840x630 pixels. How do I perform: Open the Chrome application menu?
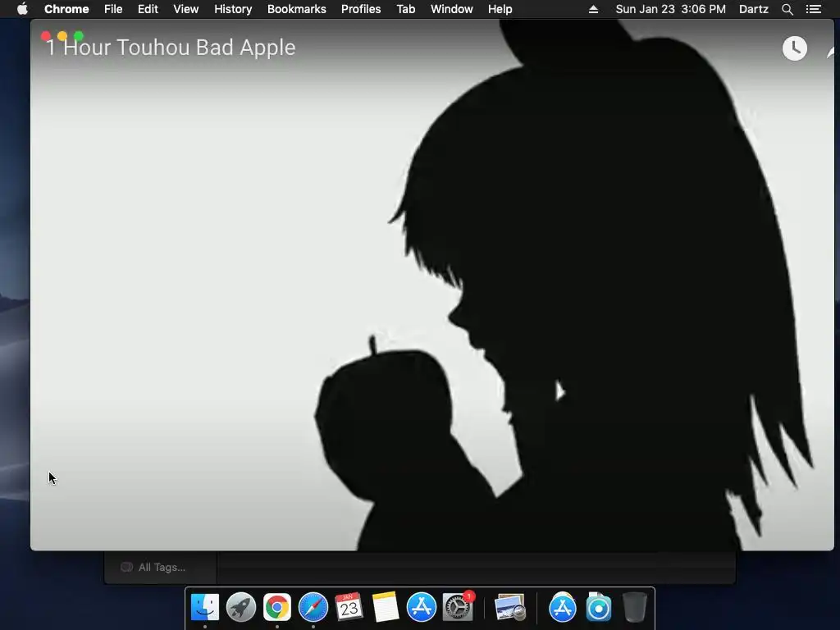pyautogui.click(x=66, y=9)
